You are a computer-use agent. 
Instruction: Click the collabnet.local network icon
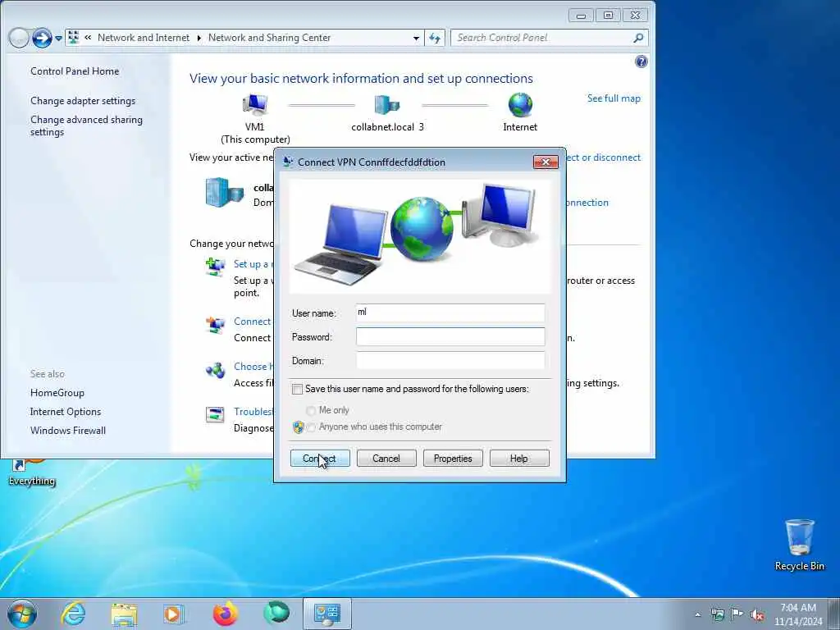click(x=387, y=105)
